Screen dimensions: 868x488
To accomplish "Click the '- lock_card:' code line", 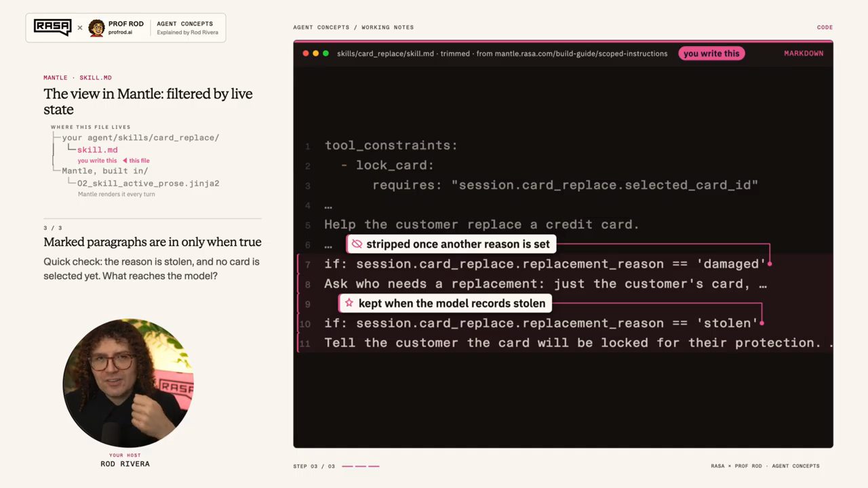I will pos(387,165).
